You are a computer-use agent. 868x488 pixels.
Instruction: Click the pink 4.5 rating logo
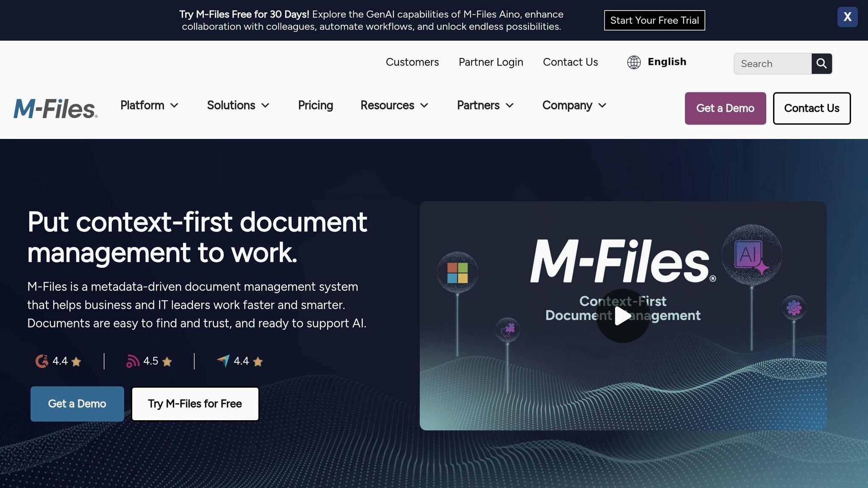[x=133, y=361]
